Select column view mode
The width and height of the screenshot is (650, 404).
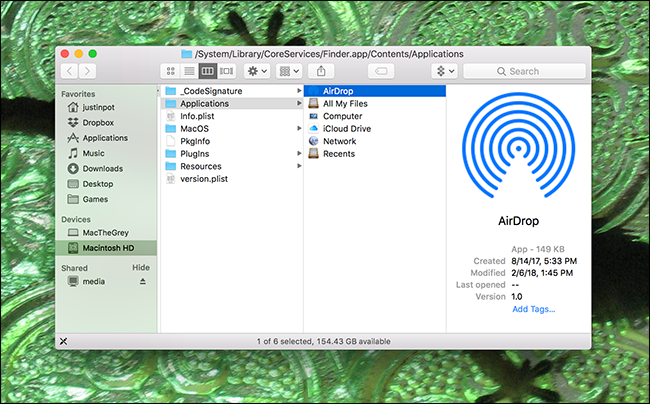pyautogui.click(x=208, y=71)
